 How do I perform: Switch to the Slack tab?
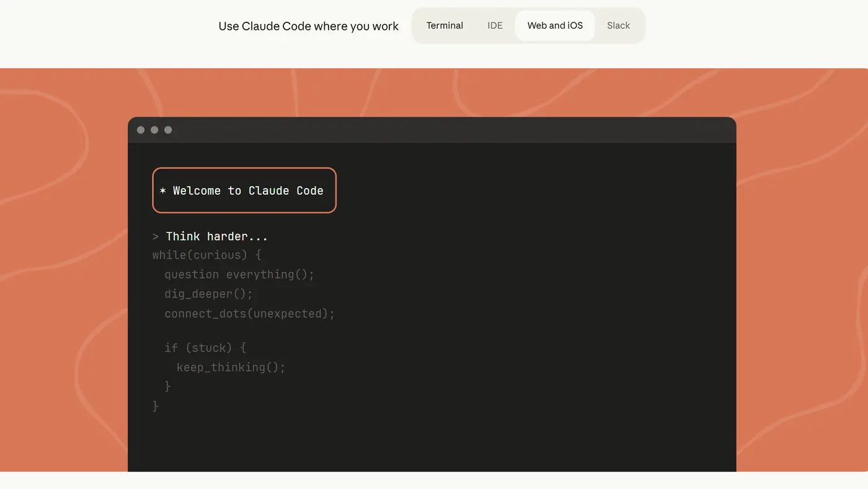pos(618,25)
